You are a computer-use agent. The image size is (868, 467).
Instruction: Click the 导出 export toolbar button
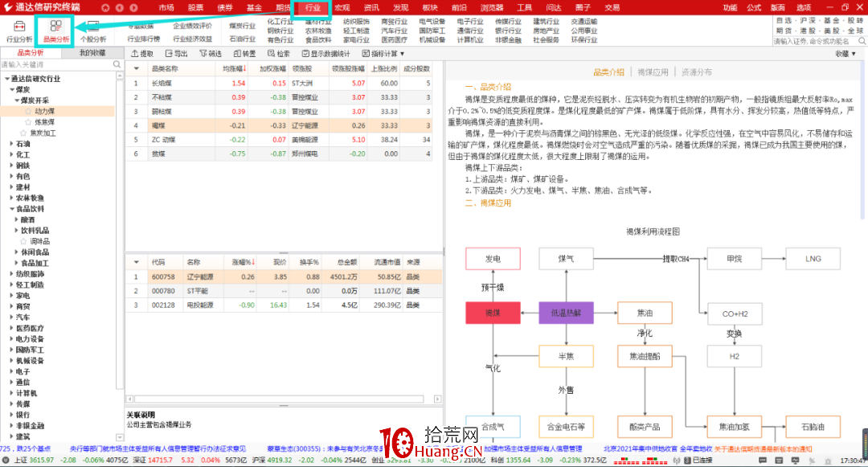click(177, 54)
